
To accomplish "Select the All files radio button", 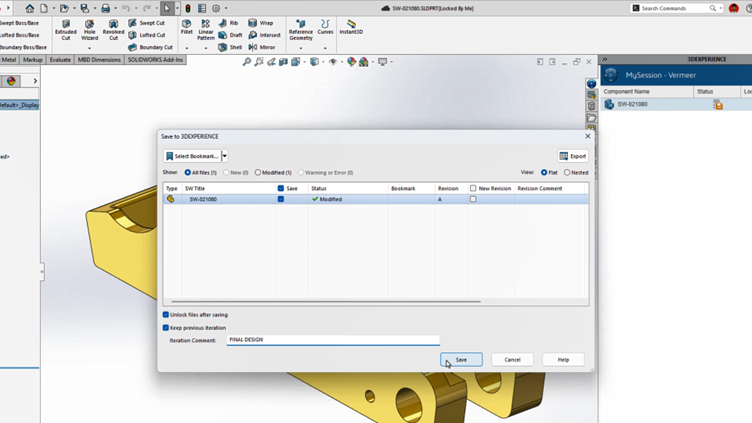I will [188, 173].
